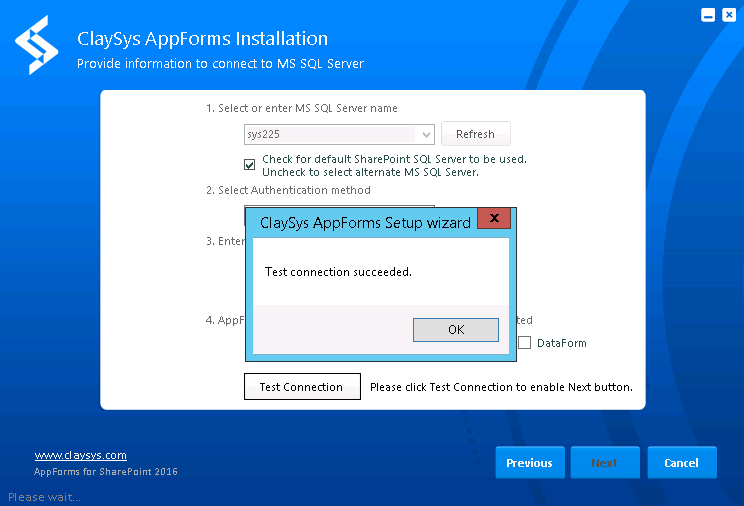Click the ClaySys logo icon
744x506 pixels.
click(37, 45)
